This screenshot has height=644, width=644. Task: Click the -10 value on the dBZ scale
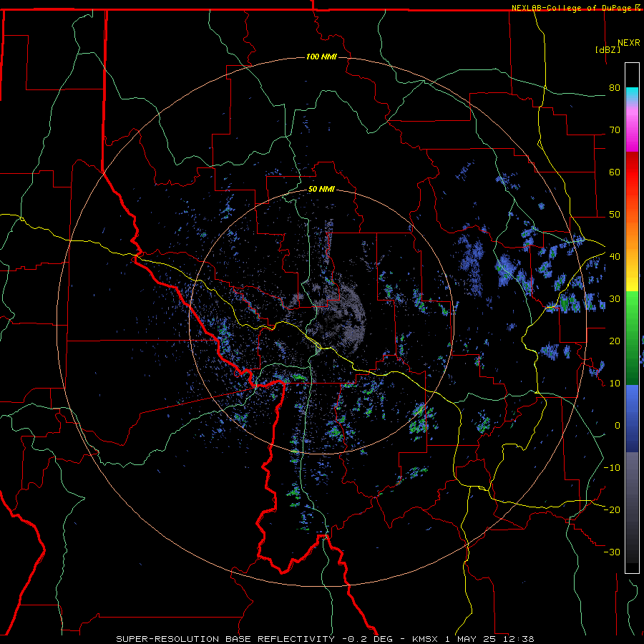click(x=612, y=468)
